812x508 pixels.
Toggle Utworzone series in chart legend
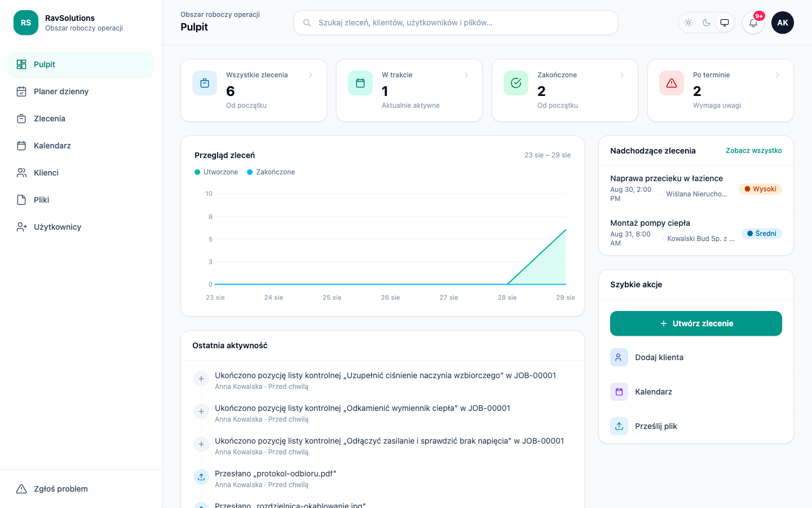click(x=217, y=172)
